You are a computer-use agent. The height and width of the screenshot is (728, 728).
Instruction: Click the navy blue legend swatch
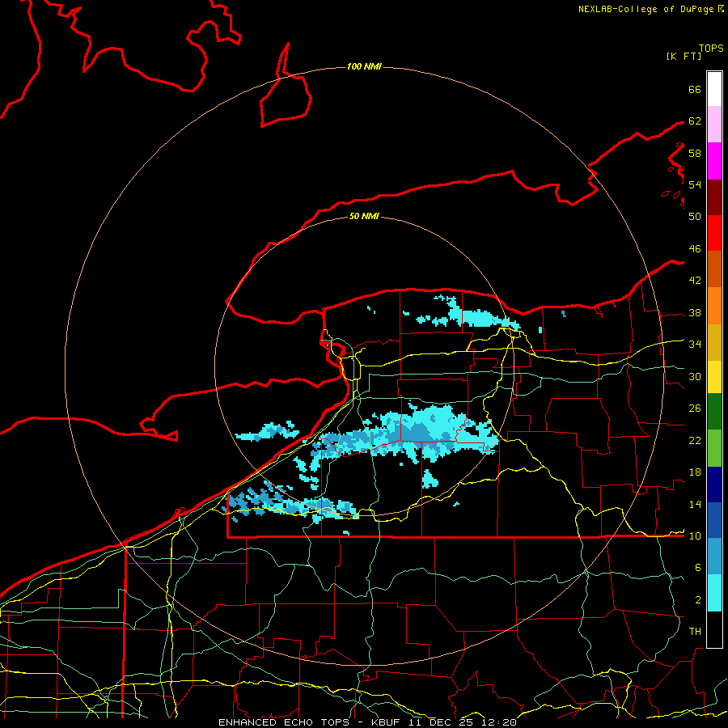(714, 485)
